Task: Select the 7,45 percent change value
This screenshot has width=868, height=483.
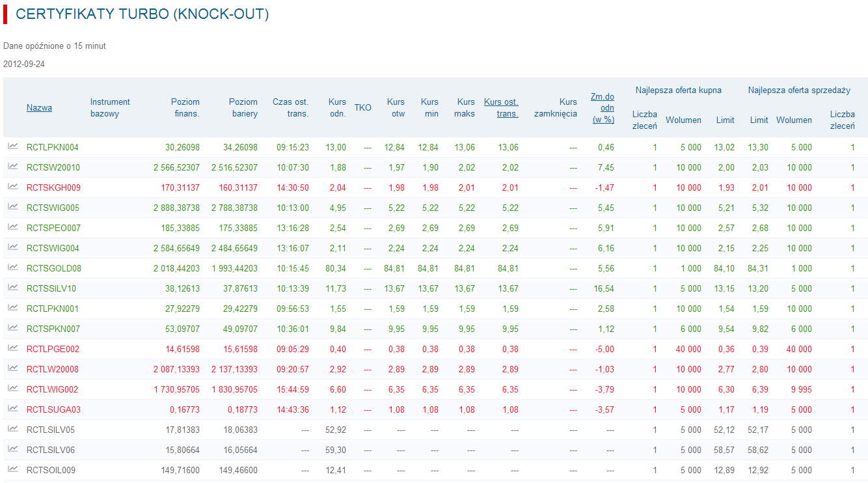Action: tap(606, 168)
